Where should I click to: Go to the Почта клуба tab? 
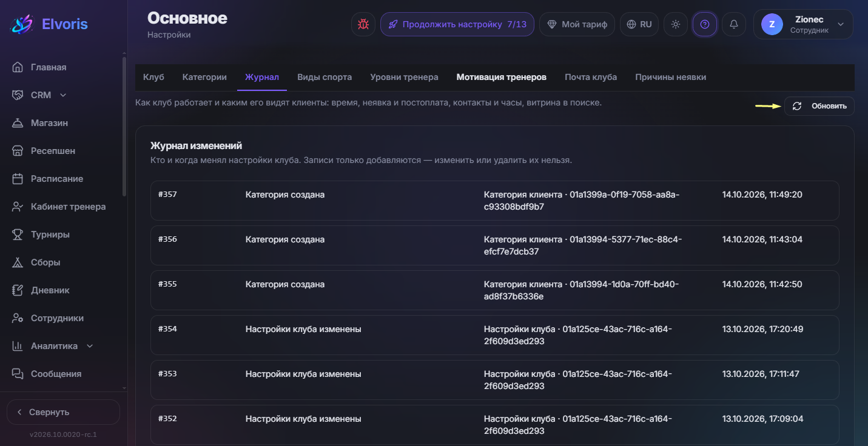coord(591,77)
